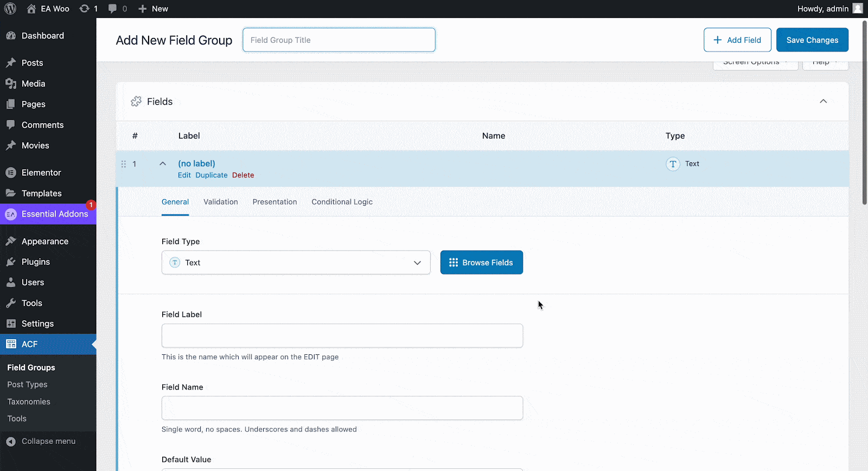Click the Add Field button
The height and width of the screenshot is (471, 868).
click(737, 40)
